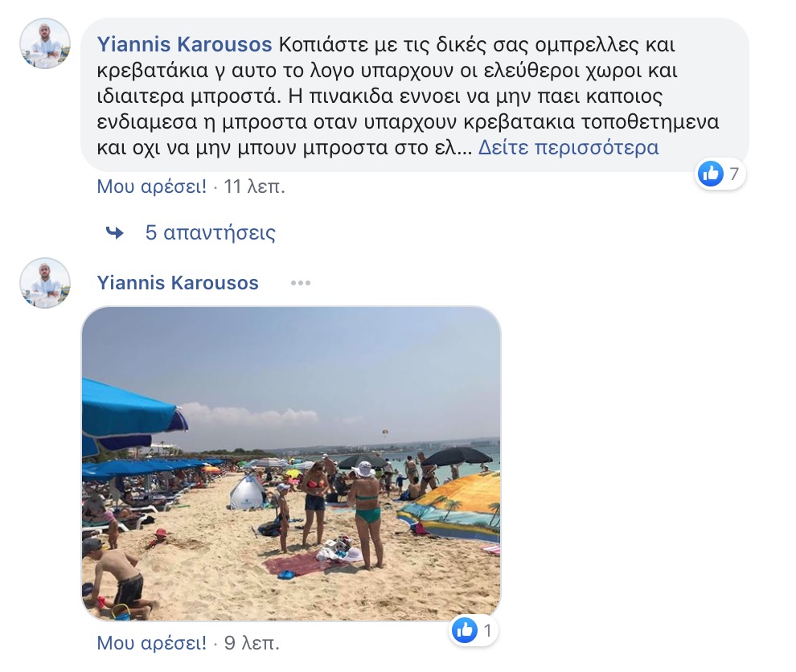
Task: Click the white tent in the beach photo
Action: pyautogui.click(x=247, y=492)
